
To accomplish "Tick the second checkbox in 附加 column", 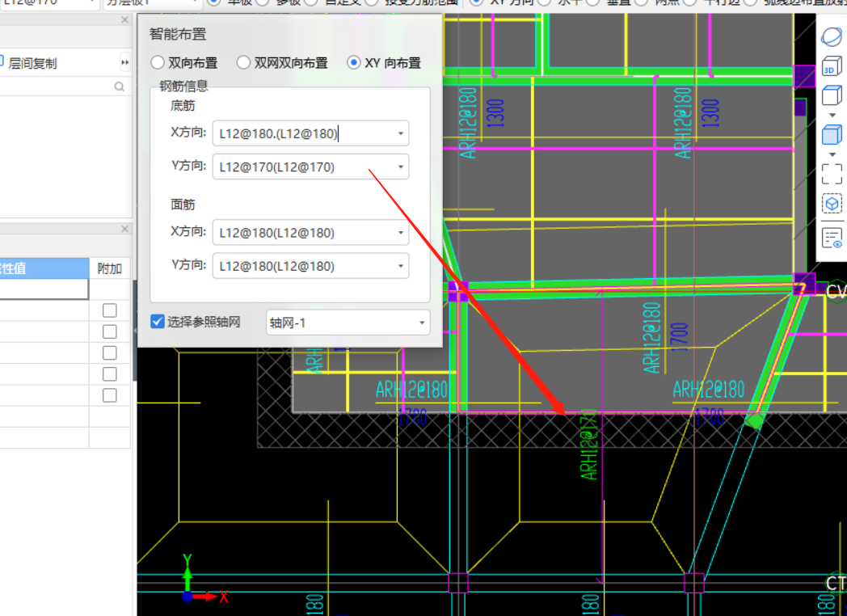I will 110,331.
